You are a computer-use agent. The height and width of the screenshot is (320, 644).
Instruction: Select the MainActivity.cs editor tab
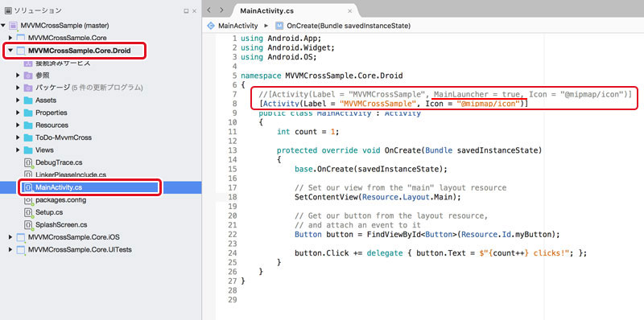point(295,10)
